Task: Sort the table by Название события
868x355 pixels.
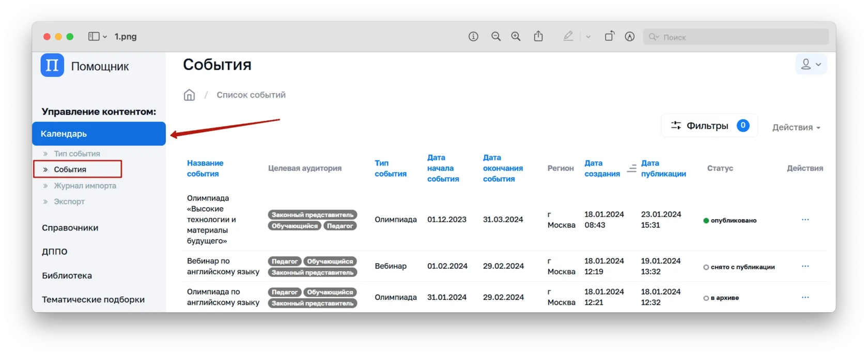Action: click(205, 168)
